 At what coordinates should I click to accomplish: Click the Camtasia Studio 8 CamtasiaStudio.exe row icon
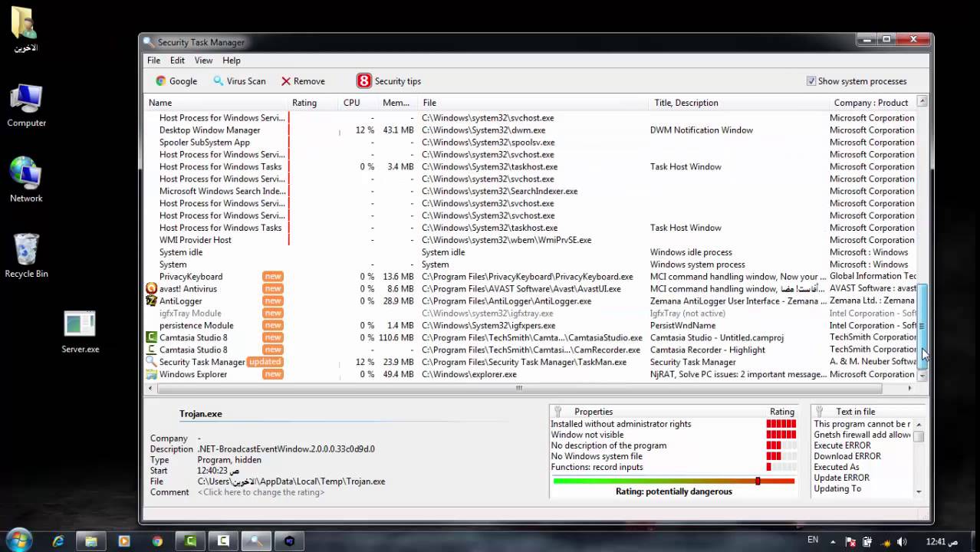[x=152, y=337]
